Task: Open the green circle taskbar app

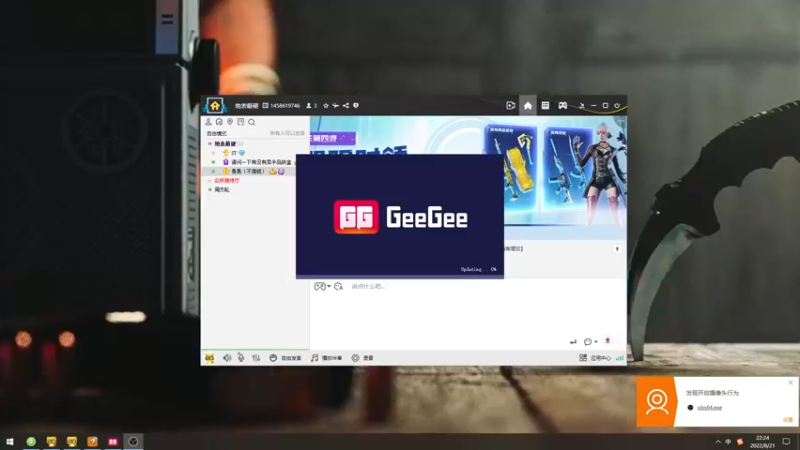Action: click(31, 441)
